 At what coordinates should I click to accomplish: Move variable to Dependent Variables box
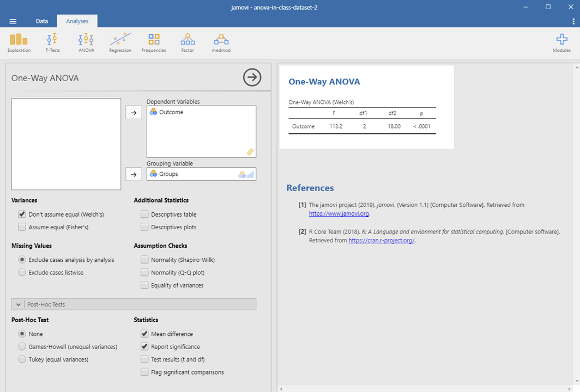[x=134, y=112]
